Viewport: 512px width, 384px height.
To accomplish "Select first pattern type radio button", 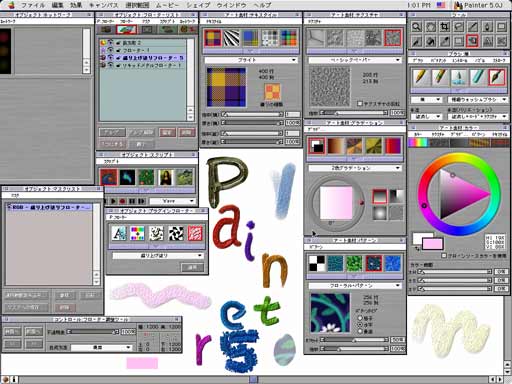I will coord(360,318).
